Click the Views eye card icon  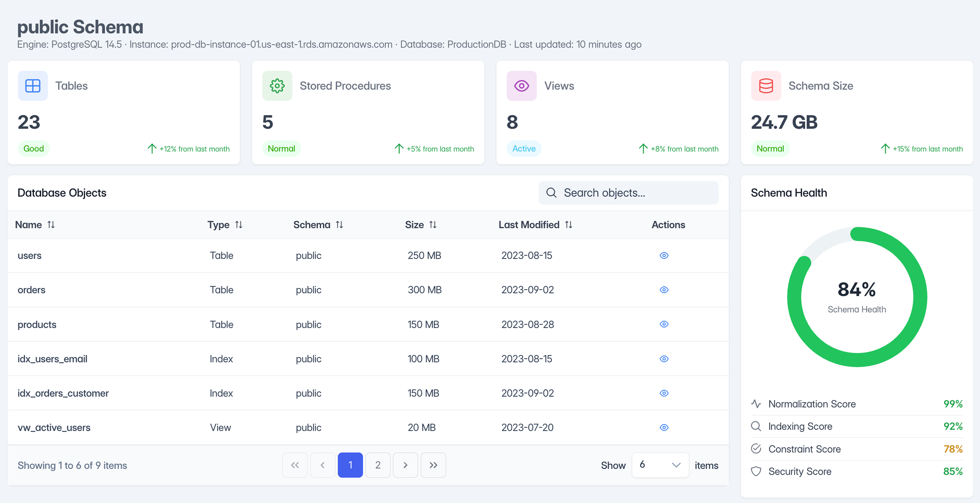pyautogui.click(x=521, y=86)
